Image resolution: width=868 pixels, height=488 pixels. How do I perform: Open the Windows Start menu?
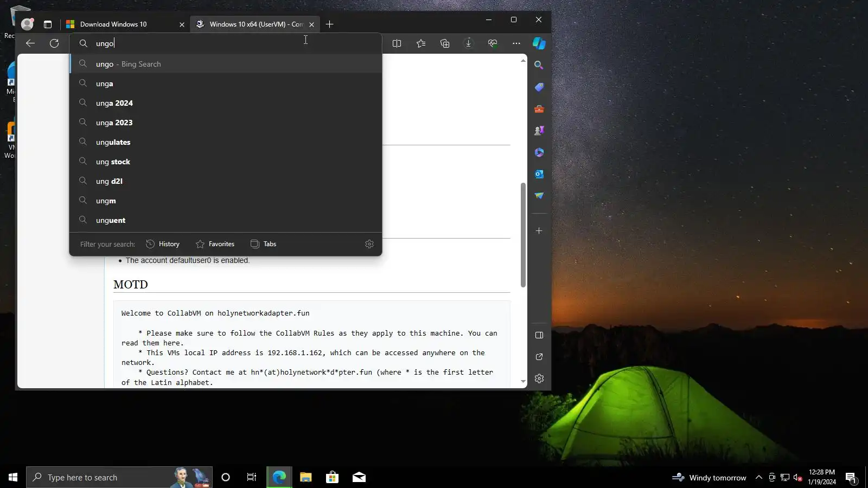pos(13,477)
